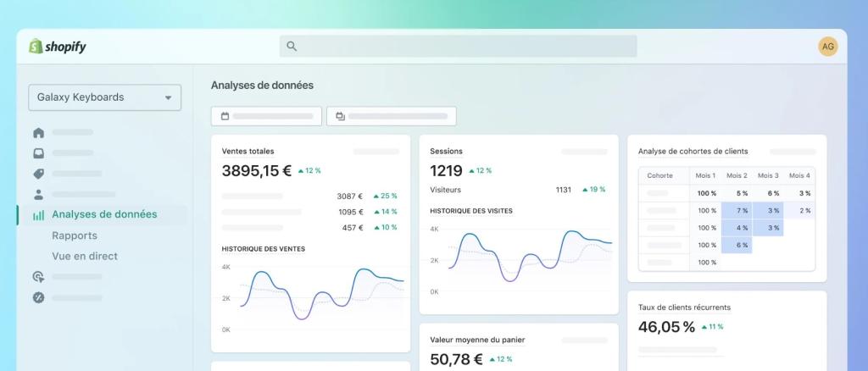This screenshot has height=371, width=868.
Task: Click the search magnifier icon
Action: tap(292, 47)
